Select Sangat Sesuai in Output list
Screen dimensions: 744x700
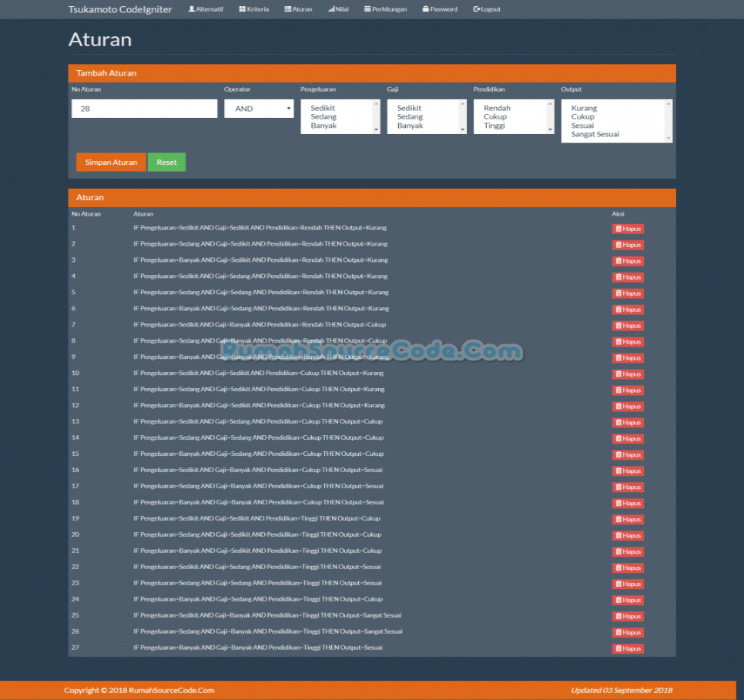click(x=595, y=134)
